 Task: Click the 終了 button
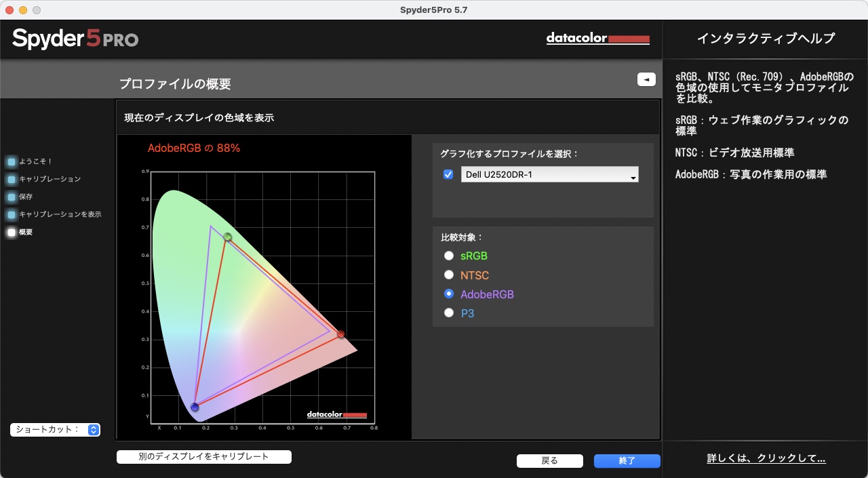pos(627,461)
